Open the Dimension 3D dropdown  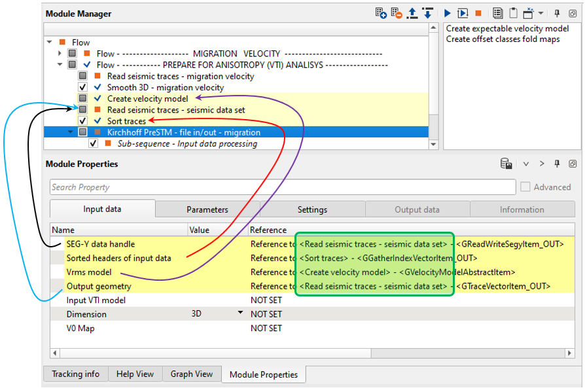240,314
